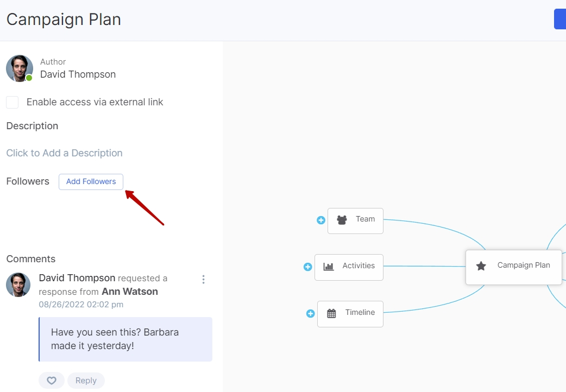
Task: Click the plus icon beside Team node
Action: (320, 220)
